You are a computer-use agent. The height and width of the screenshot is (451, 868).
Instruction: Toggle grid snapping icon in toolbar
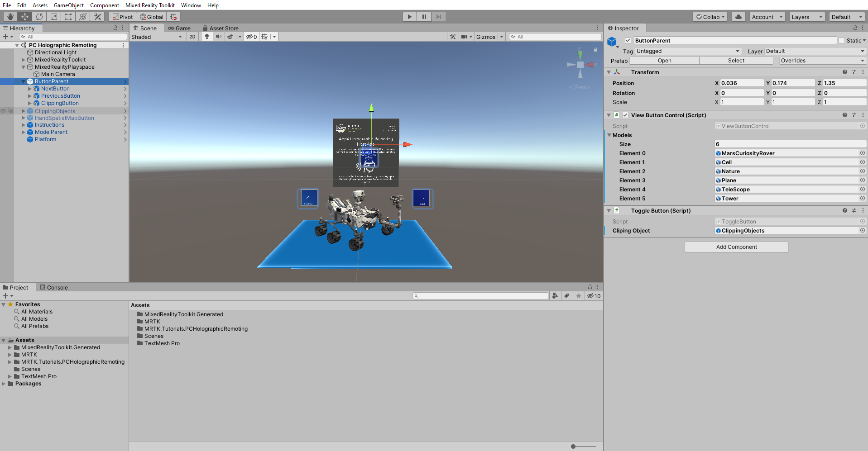coord(173,17)
